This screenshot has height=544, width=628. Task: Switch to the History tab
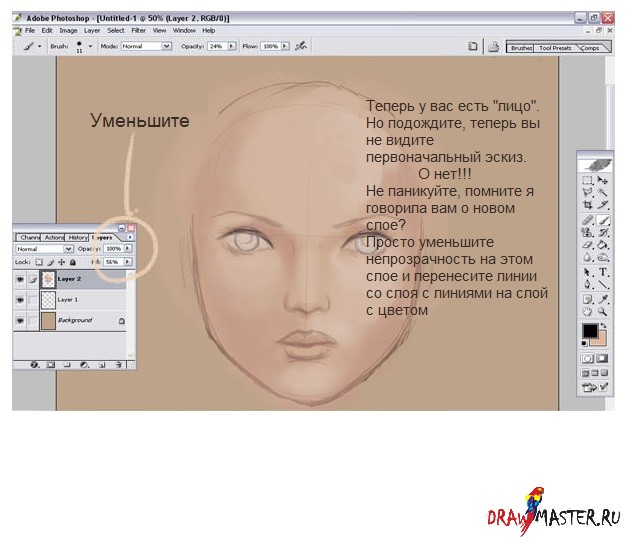(77, 238)
